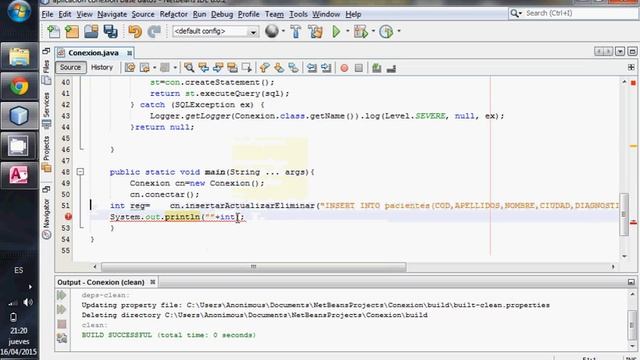
Task: Expand the Run Project dropdown arrow
Action: point(347,31)
